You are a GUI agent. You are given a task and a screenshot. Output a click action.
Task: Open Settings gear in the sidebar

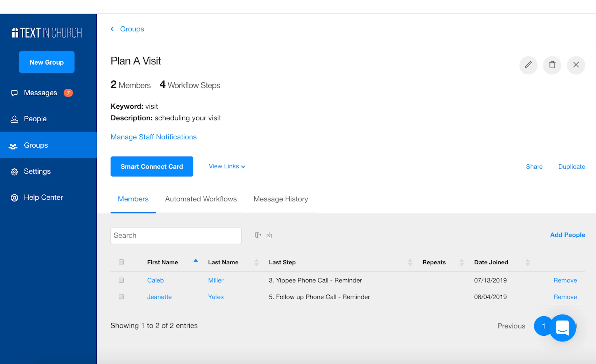[37, 171]
